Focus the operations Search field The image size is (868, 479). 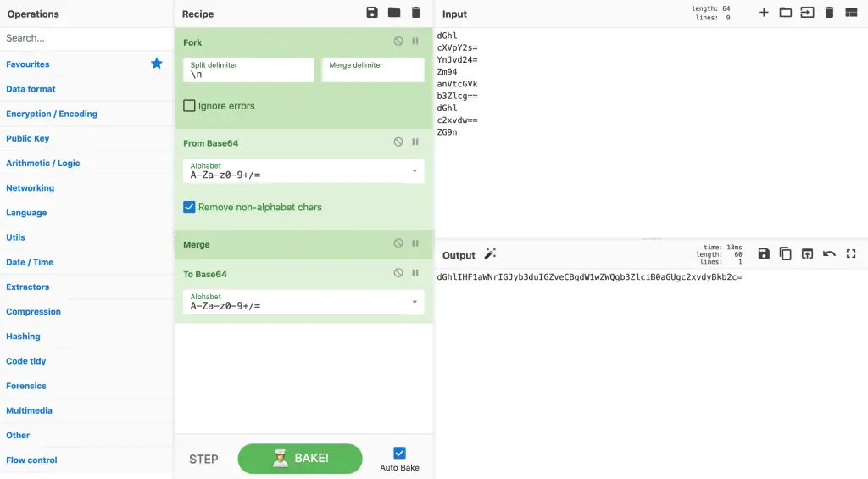click(87, 38)
